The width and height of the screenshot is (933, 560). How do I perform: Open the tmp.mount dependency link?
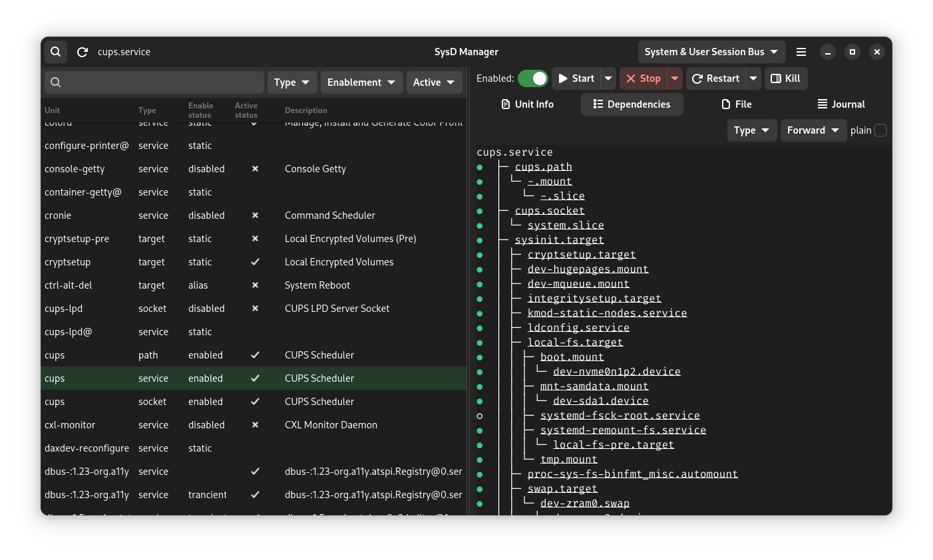[569, 460]
